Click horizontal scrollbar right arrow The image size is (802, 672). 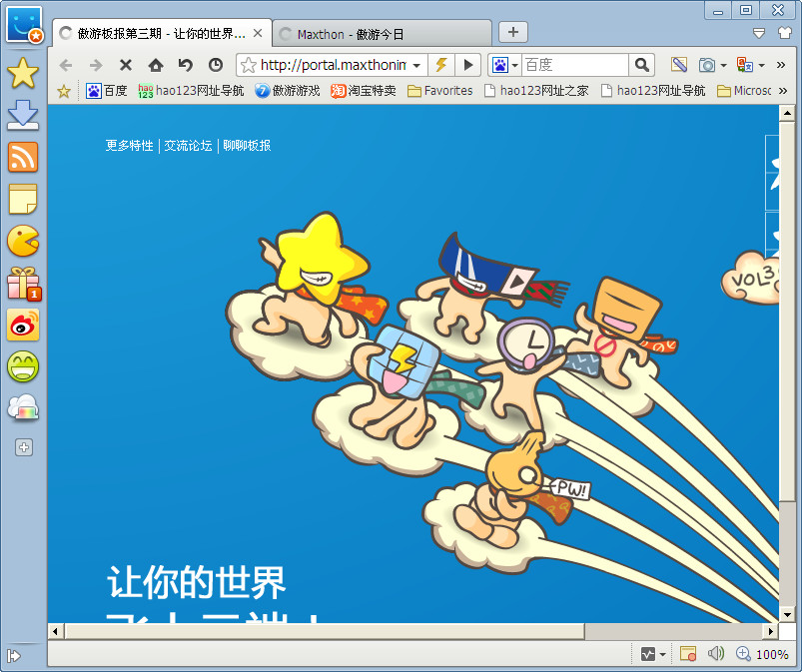coord(771,631)
